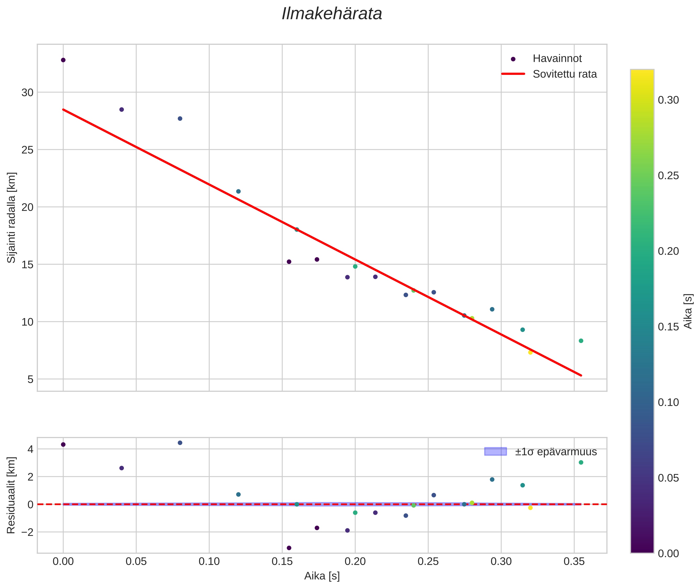Click the ±1σ epävarmuus legend patch

click(x=495, y=452)
